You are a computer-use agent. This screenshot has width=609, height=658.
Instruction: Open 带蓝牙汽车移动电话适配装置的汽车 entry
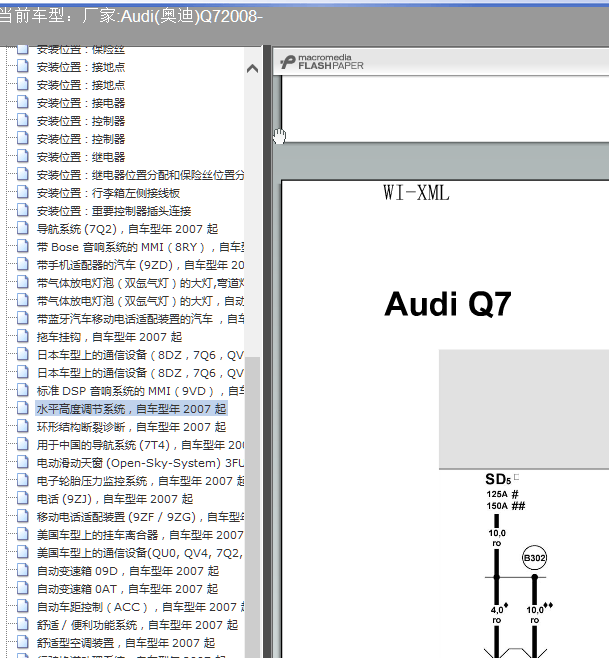(140, 319)
